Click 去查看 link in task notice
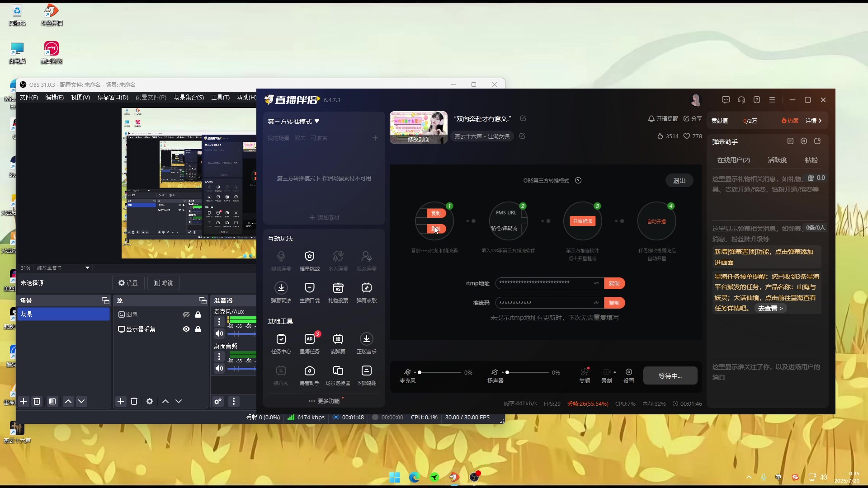 point(770,308)
